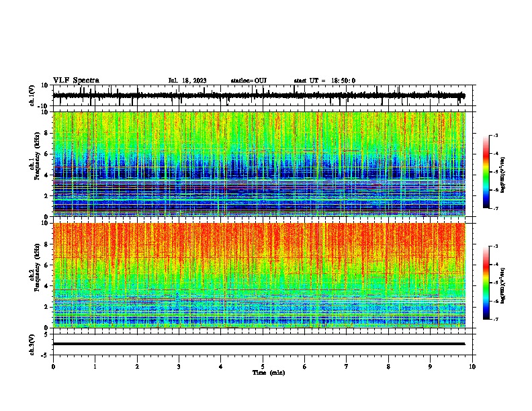This screenshot has height=411, width=532.
Task: Click the time axis tick label 3
Action: [179, 367]
